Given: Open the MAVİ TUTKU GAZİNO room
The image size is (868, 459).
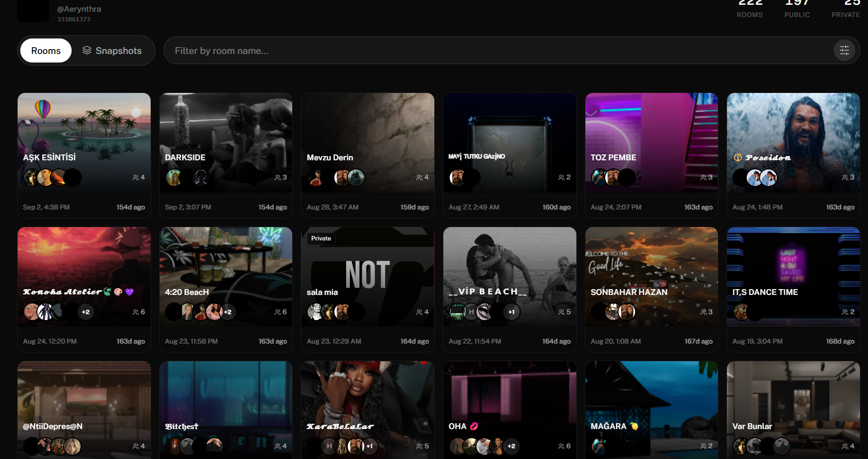Looking at the screenshot, I should (510, 155).
